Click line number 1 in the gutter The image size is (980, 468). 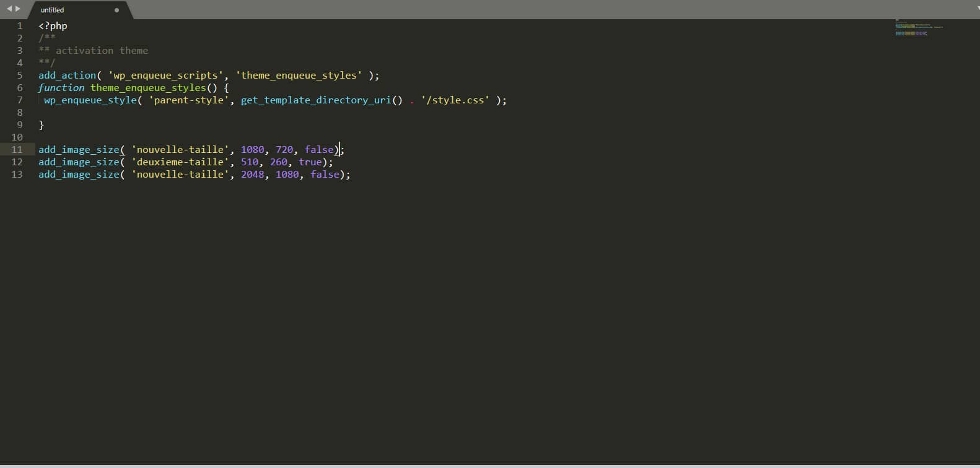[x=20, y=25]
